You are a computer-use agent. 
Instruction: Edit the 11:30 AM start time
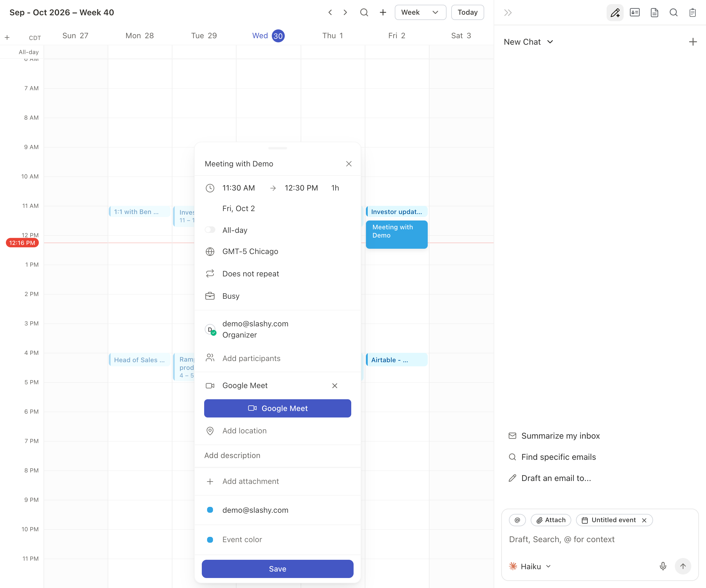(x=239, y=188)
